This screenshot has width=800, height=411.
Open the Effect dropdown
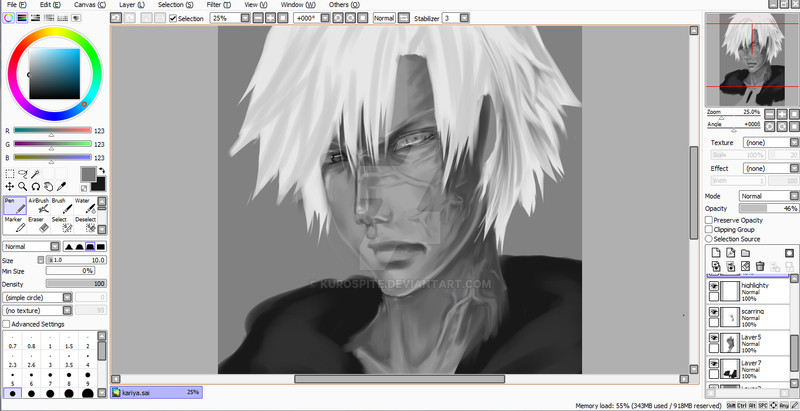[794, 168]
